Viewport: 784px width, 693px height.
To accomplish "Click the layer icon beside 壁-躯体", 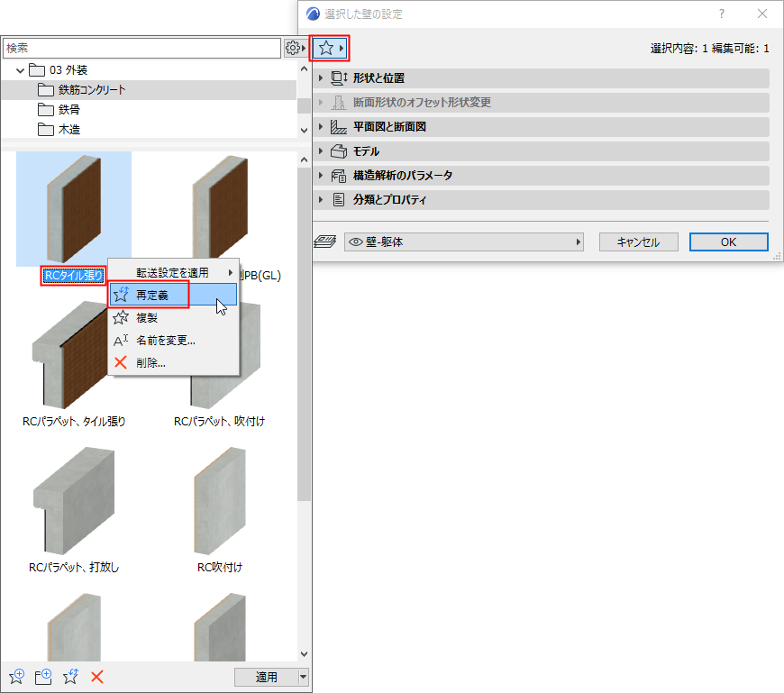I will [x=325, y=242].
